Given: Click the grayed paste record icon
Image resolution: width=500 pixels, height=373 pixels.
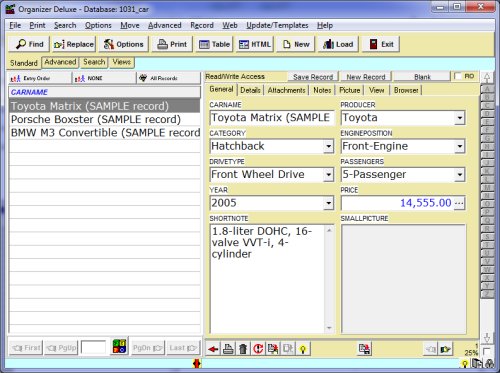Looking at the screenshot, I should pyautogui.click(x=288, y=349).
